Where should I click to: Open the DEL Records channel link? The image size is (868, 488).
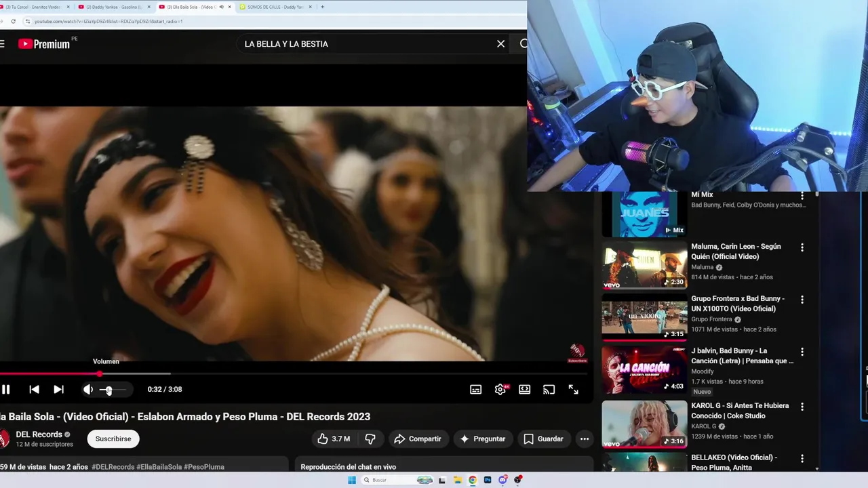click(39, 434)
